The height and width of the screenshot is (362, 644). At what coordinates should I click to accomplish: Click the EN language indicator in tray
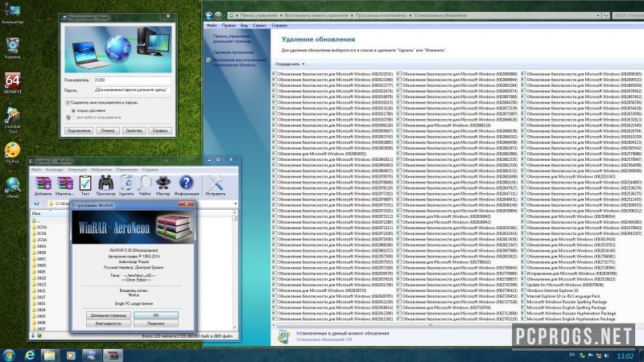(x=572, y=355)
